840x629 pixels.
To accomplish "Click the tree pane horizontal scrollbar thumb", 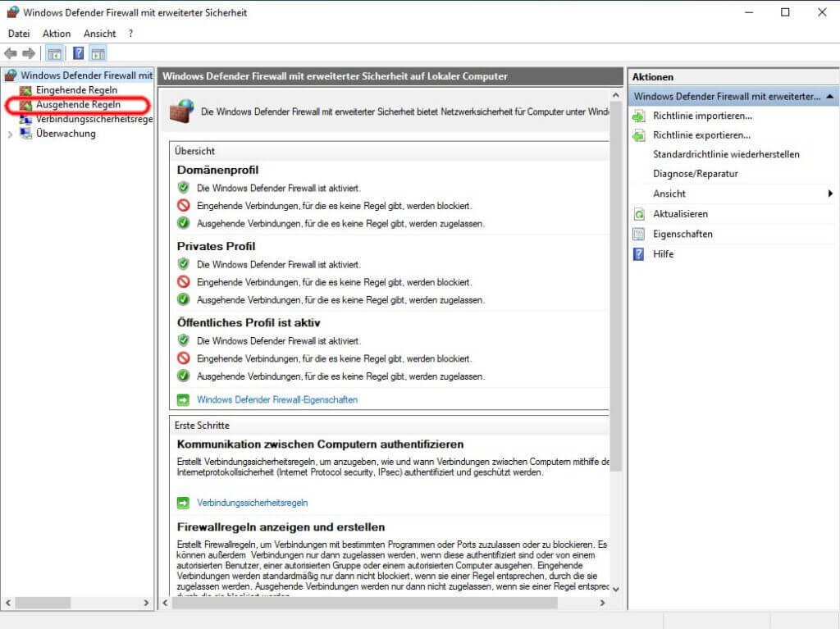I will [43, 603].
